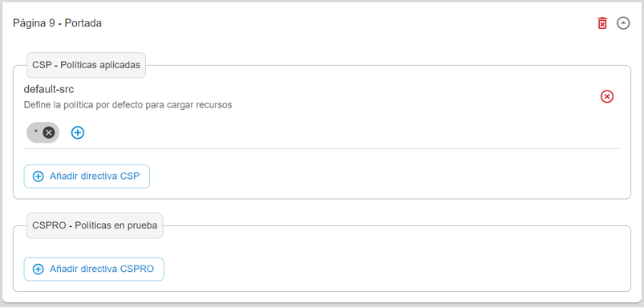Screen dimensions: 644x308
Task: Add a new value to default-src with plus icon
Action: [x=78, y=132]
